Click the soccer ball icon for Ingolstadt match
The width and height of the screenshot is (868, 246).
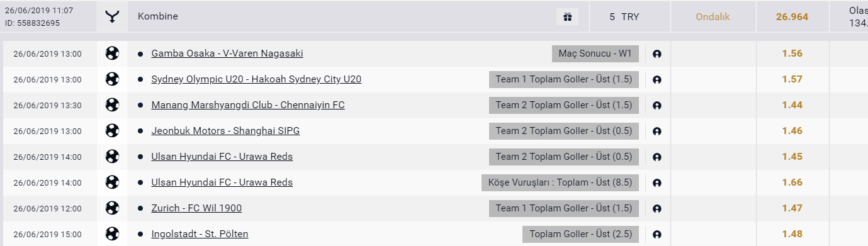pos(112,234)
